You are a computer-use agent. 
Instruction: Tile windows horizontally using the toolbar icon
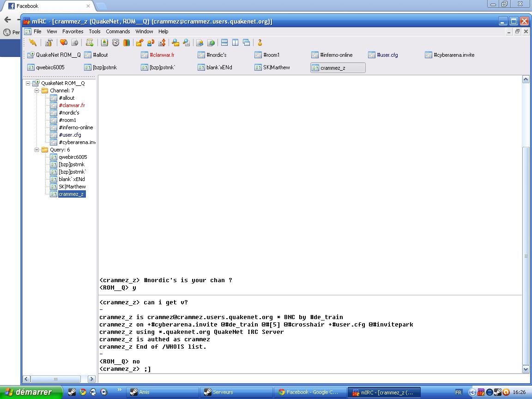point(224,42)
